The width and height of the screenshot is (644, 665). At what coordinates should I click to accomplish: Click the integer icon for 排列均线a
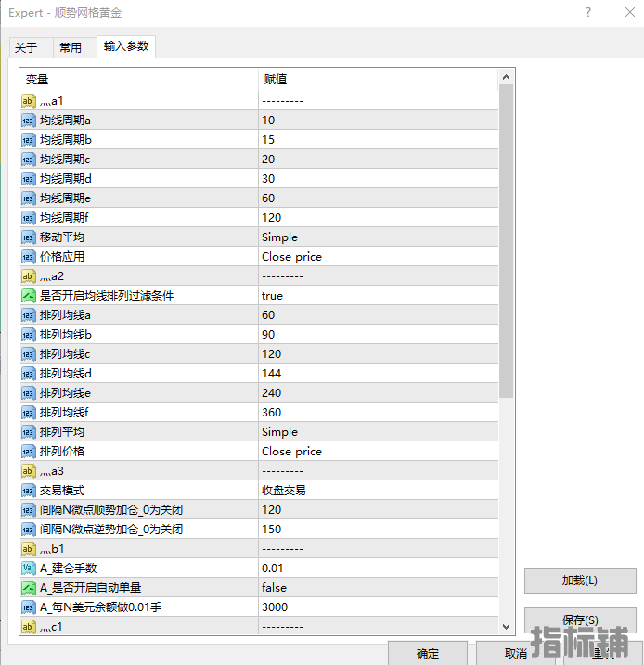pos(29,315)
